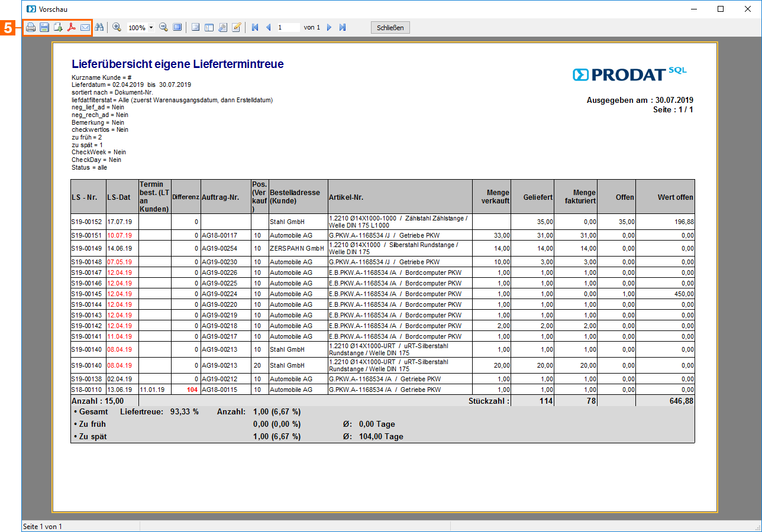
Task: Click customer ZERSPAHN GmbH
Action: click(x=297, y=248)
